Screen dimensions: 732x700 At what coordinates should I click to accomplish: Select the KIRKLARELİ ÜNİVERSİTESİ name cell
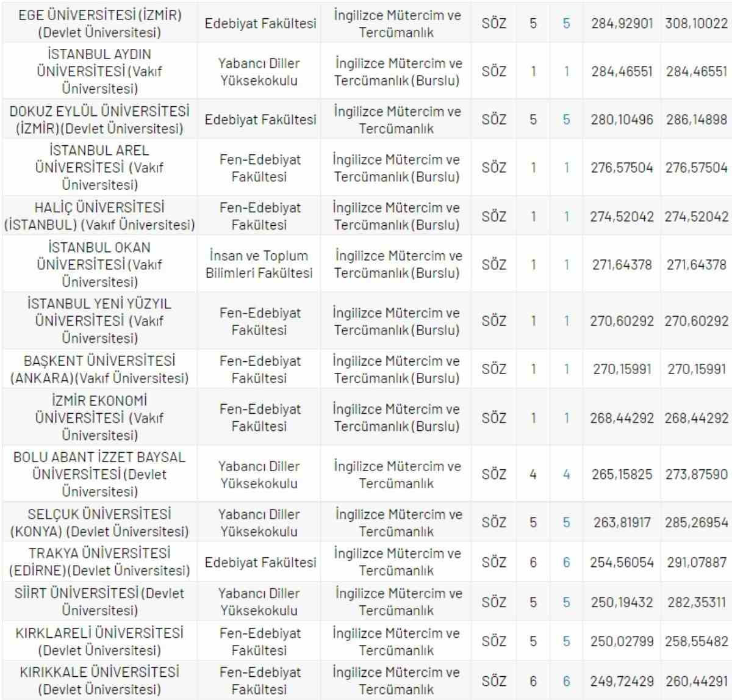[99, 641]
